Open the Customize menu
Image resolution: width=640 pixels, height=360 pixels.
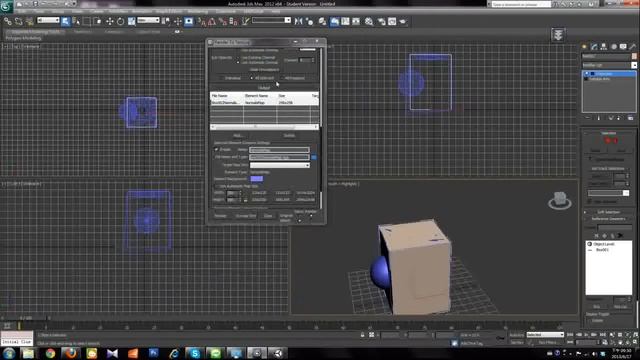[x=226, y=11]
